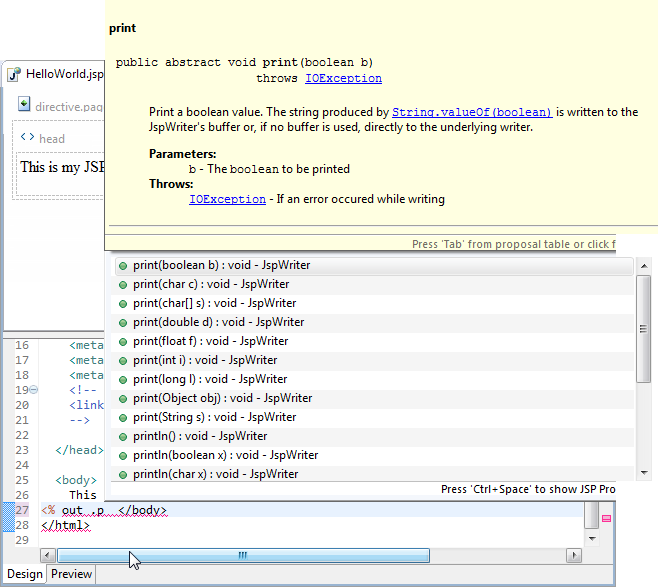This screenshot has width=658, height=587.
Task: Click green method icon beside println() proposal
Action: click(122, 436)
